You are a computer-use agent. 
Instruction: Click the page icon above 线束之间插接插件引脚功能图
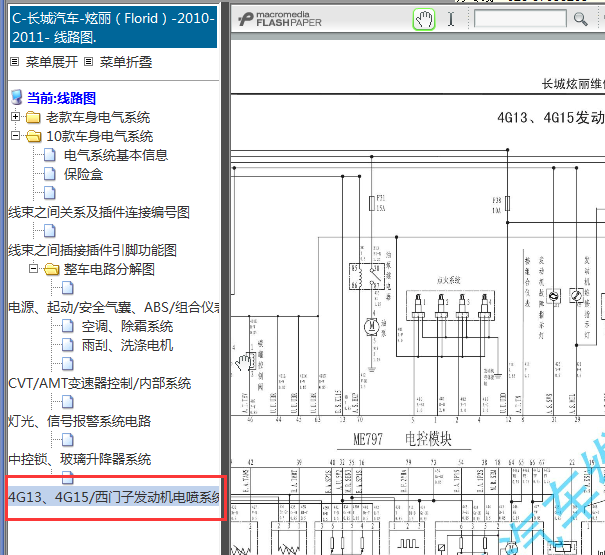click(50, 231)
